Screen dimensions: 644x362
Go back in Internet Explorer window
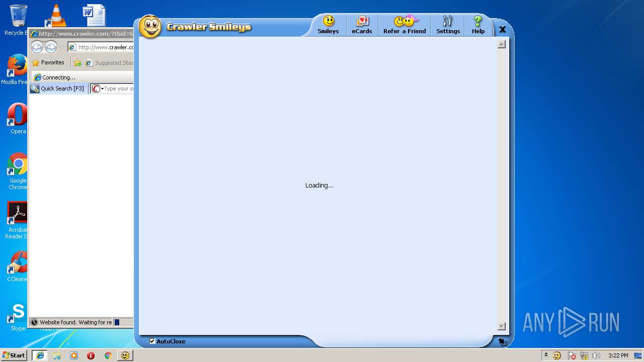[37, 47]
